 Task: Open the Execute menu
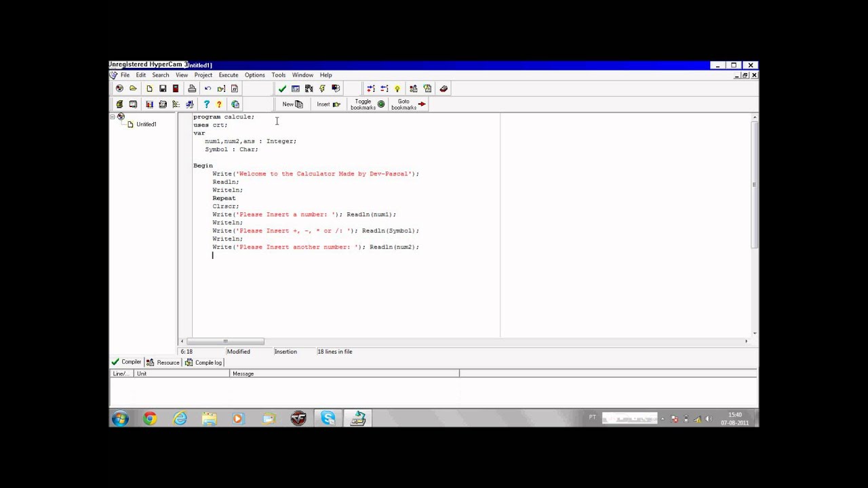click(229, 75)
